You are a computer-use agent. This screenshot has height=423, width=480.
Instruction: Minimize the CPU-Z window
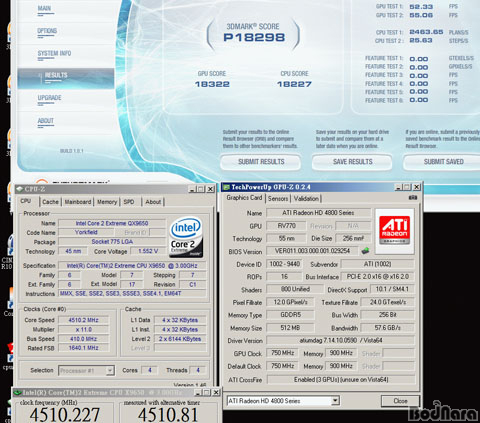[192, 189]
